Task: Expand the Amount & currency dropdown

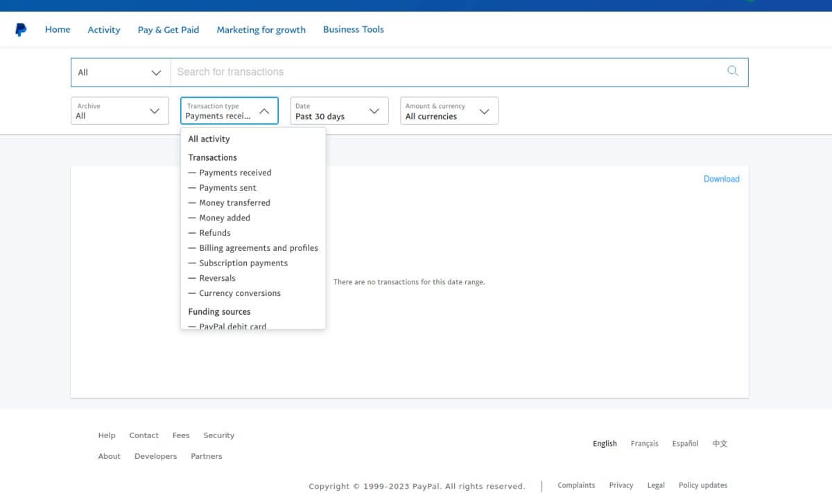Action: point(449,111)
